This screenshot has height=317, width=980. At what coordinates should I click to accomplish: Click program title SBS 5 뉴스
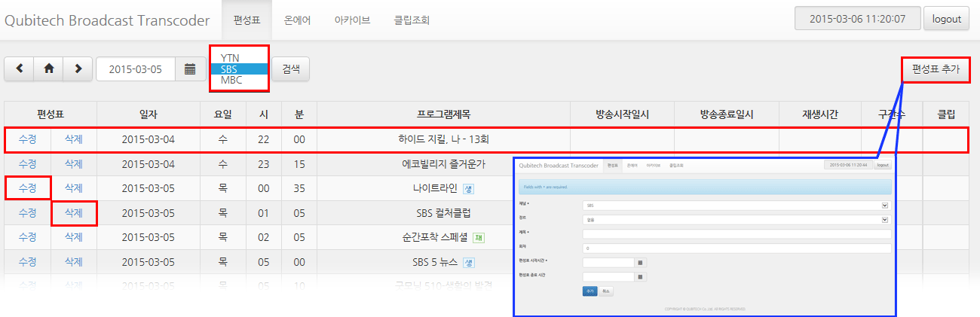435,262
